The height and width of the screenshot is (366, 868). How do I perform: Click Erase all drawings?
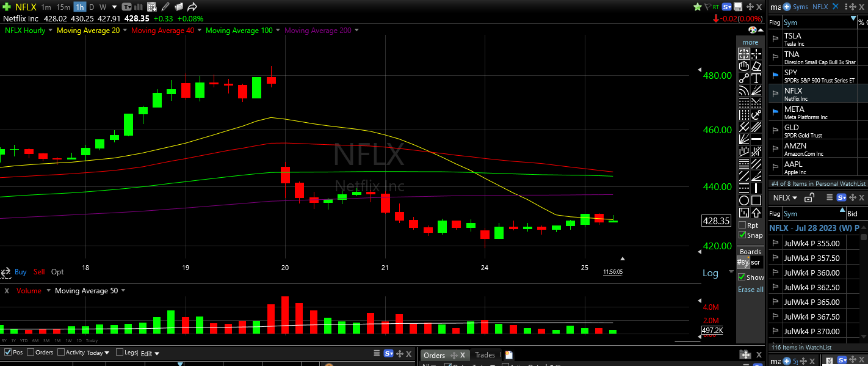(750, 290)
